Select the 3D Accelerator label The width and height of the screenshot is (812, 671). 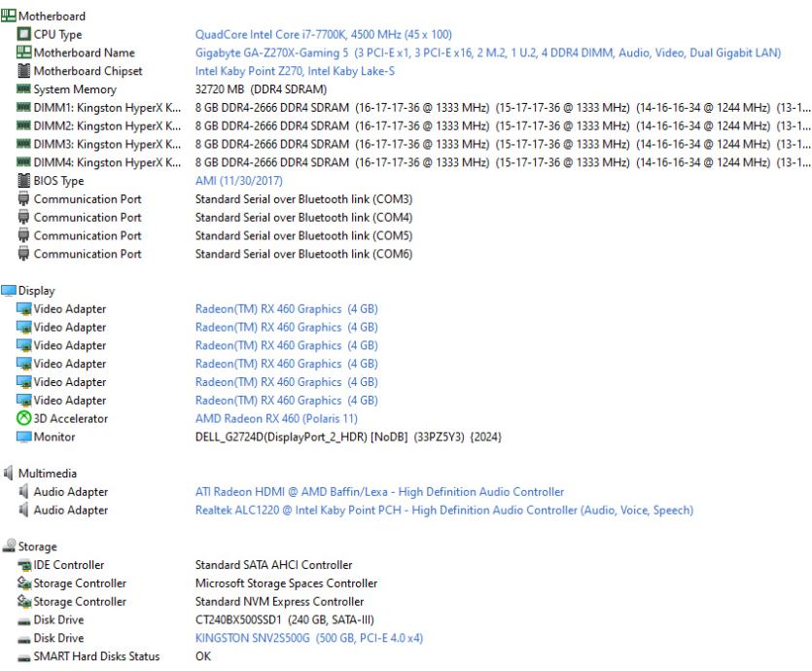(x=70, y=418)
